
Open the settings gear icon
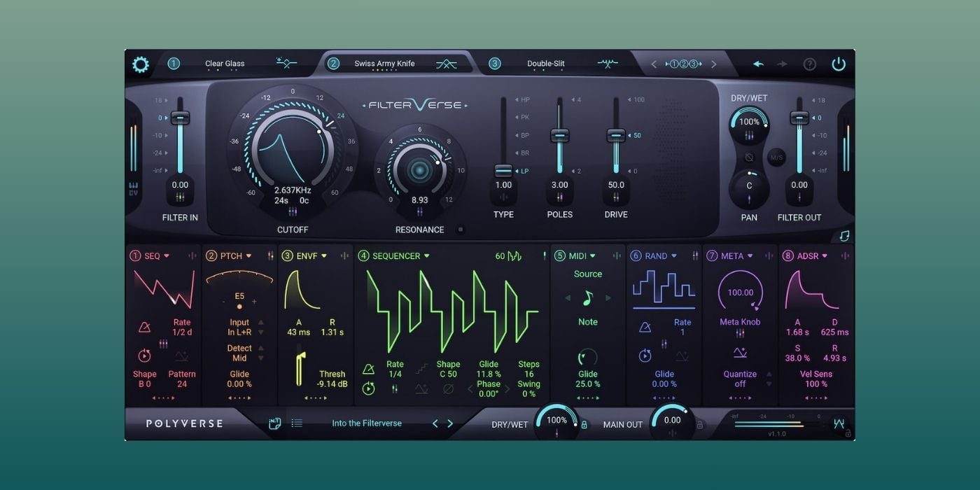[x=141, y=65]
